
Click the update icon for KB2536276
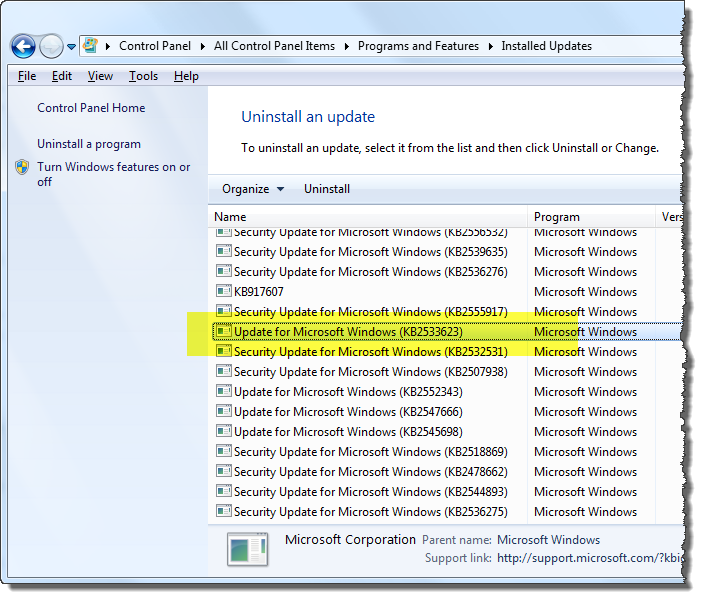coord(224,271)
